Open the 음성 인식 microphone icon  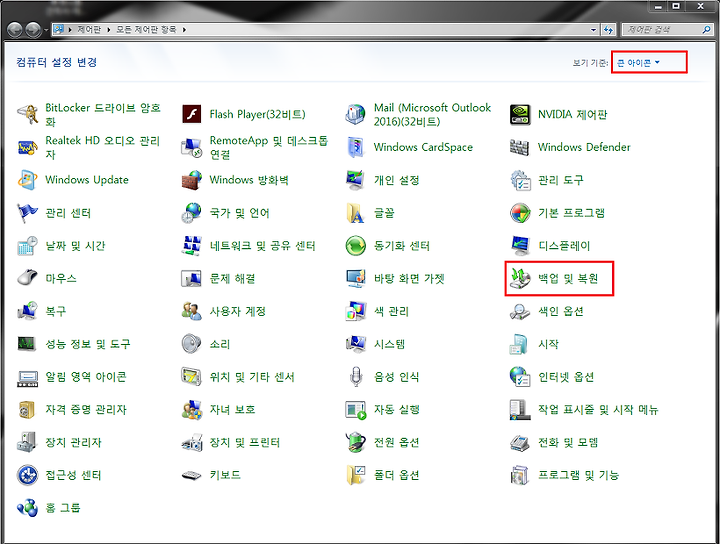(355, 377)
